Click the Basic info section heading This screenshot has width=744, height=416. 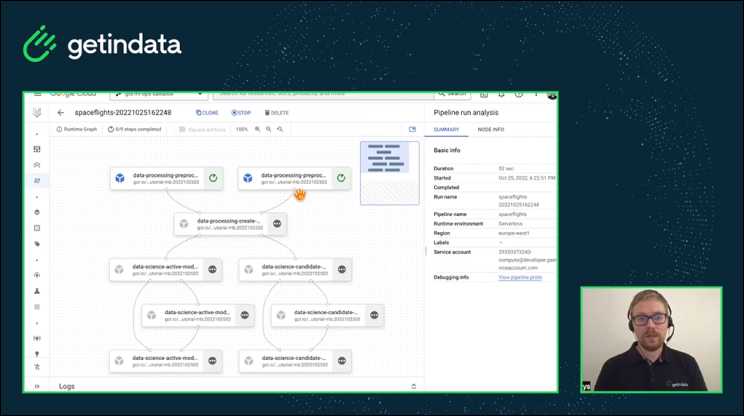point(447,150)
